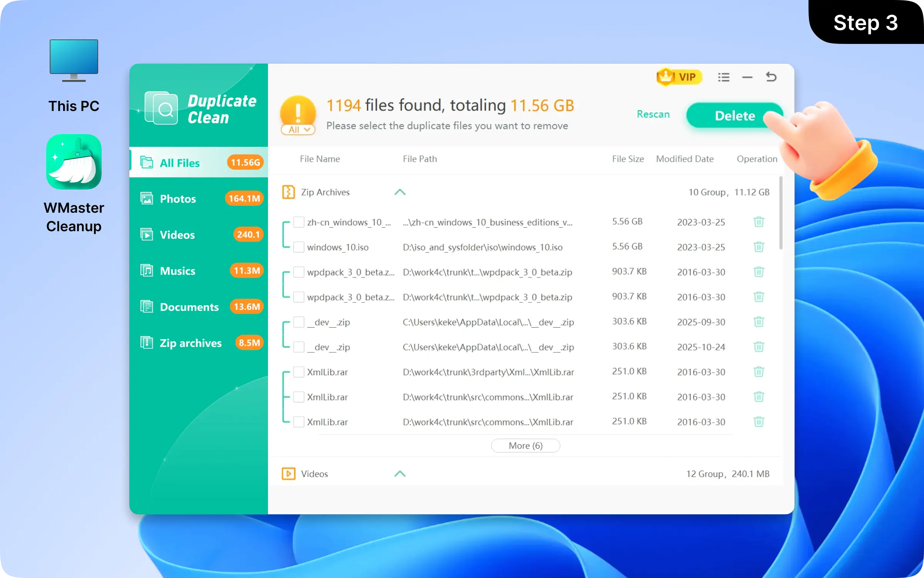Viewport: 924px width, 578px height.
Task: Select the list view icon
Action: [x=724, y=77]
